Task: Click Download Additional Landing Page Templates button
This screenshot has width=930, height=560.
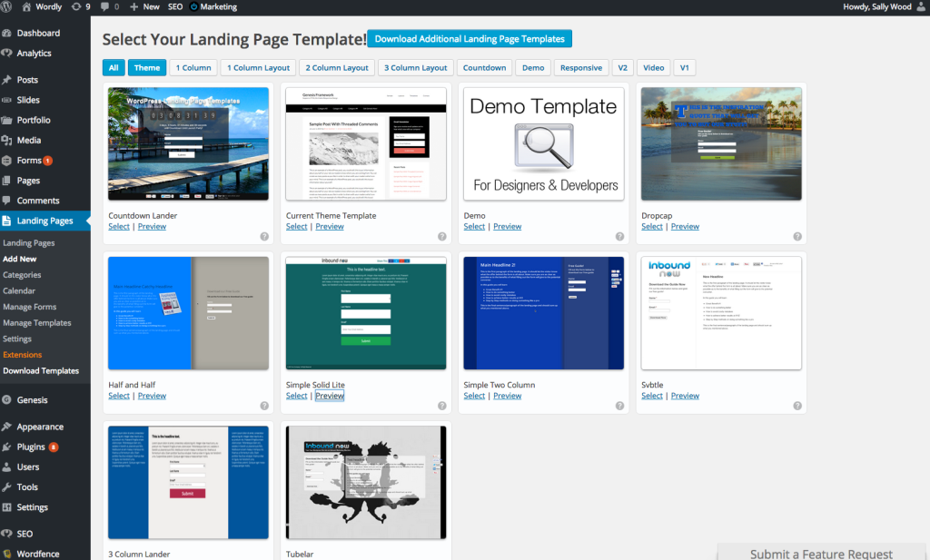Action: (470, 39)
